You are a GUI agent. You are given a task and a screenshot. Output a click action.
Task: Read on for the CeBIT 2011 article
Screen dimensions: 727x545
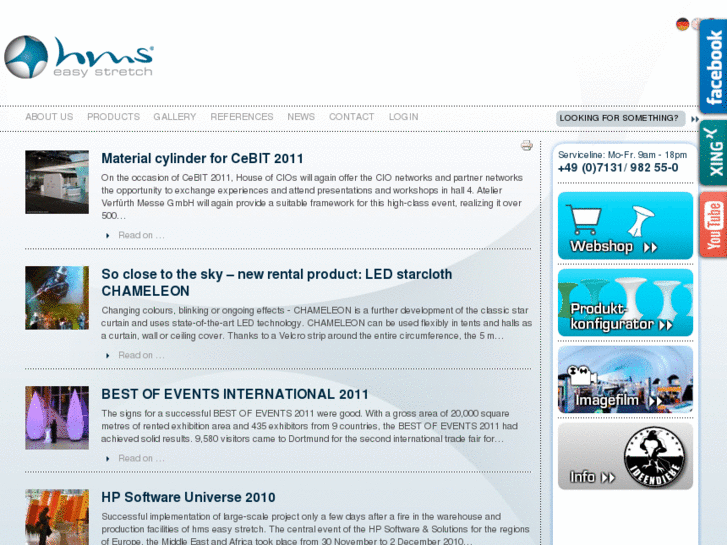[141, 235]
